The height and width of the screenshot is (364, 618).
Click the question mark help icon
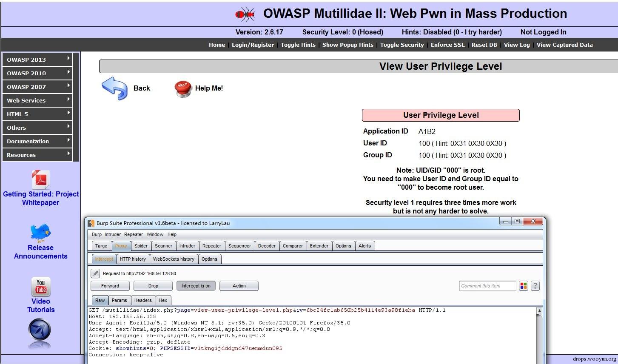(x=535, y=286)
